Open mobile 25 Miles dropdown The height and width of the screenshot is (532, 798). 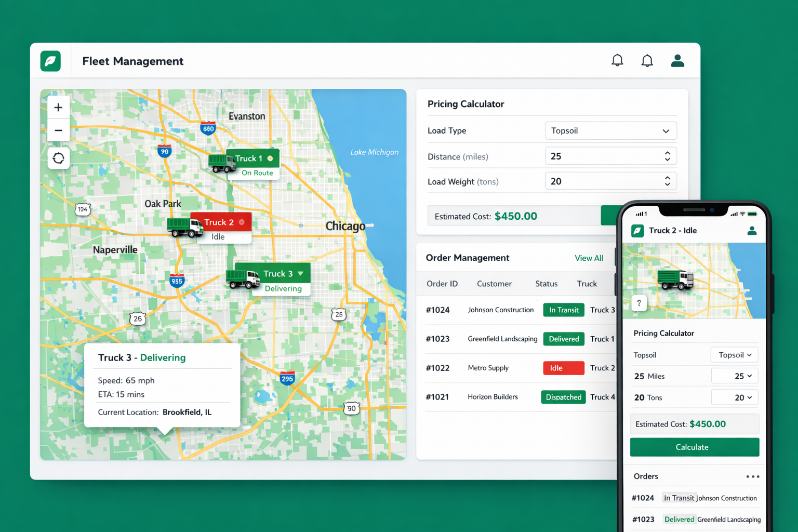point(734,376)
